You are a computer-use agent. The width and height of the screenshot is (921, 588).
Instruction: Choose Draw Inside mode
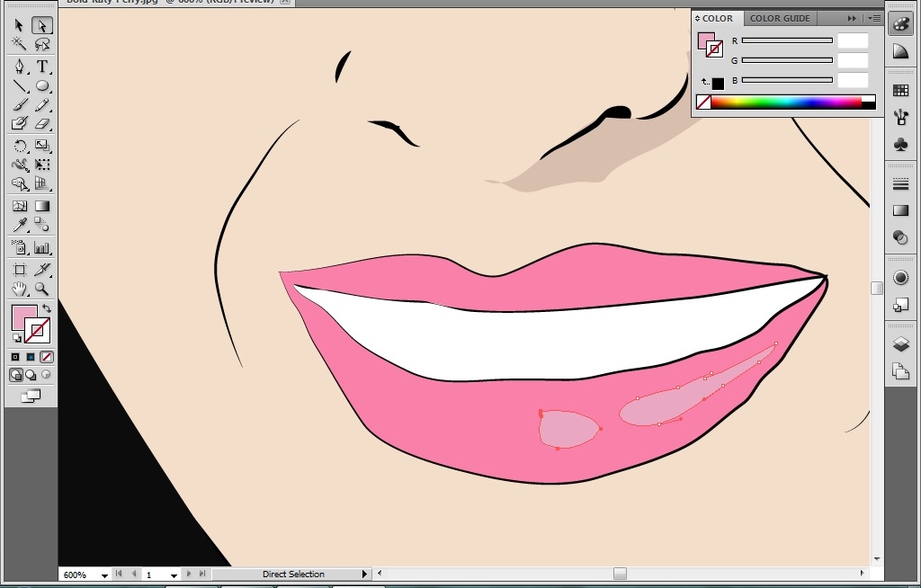[46, 375]
